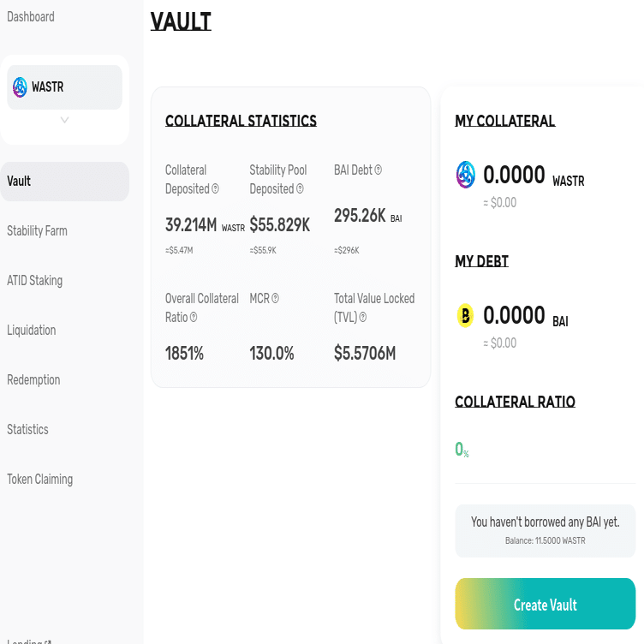Open Token Claiming from sidebar
644x644 pixels.
pos(39,480)
